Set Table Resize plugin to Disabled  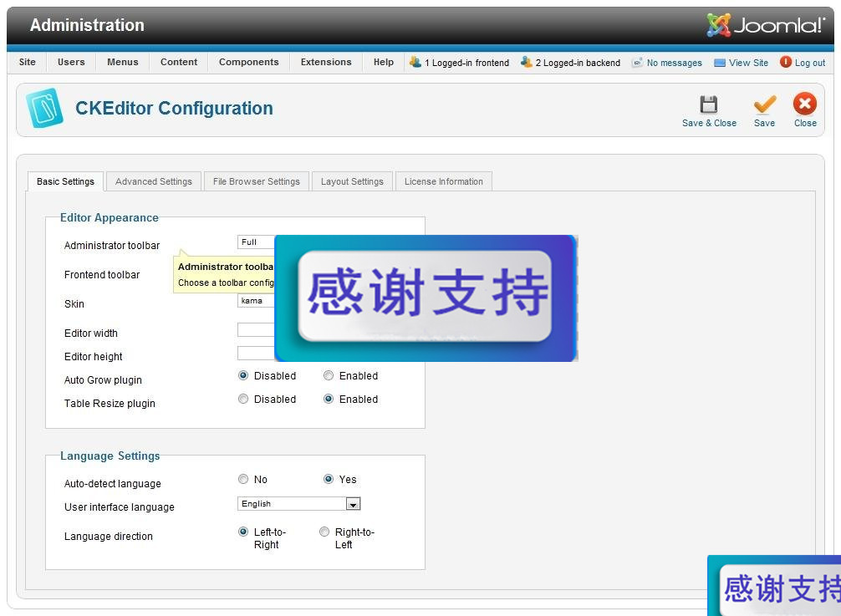[243, 399]
